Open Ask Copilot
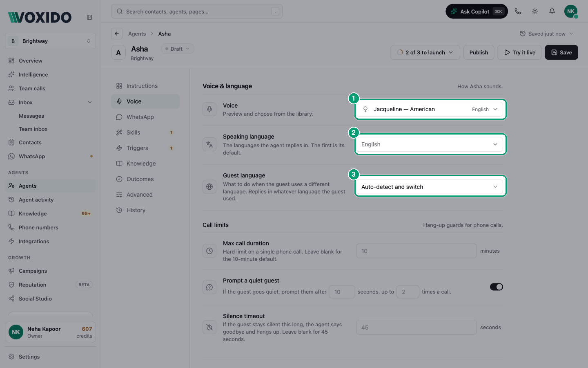 (x=477, y=11)
